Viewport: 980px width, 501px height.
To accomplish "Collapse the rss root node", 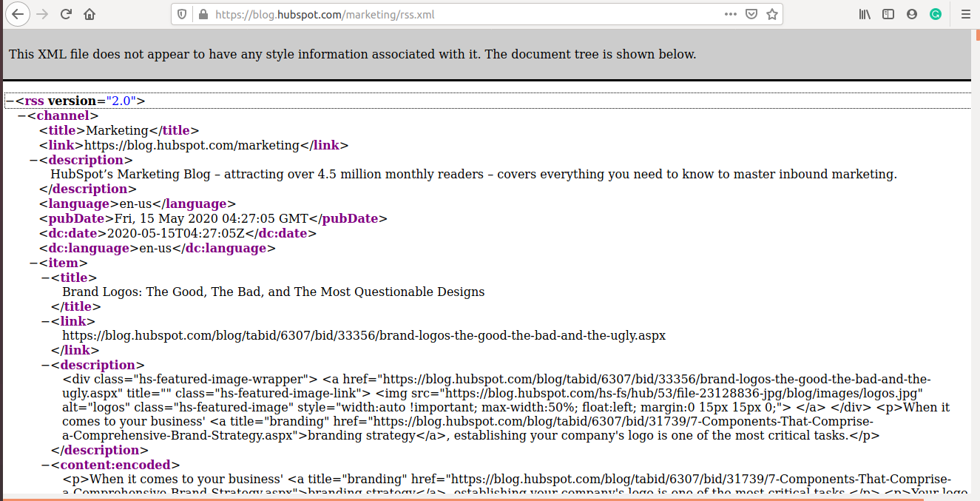I will pyautogui.click(x=10, y=101).
